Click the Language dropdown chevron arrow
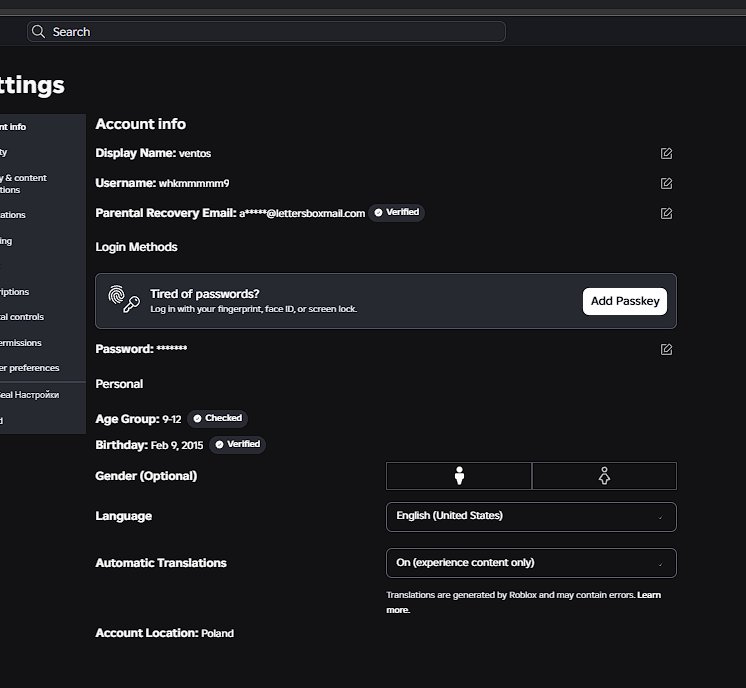Screen dimensions: 746x688 click(660, 518)
